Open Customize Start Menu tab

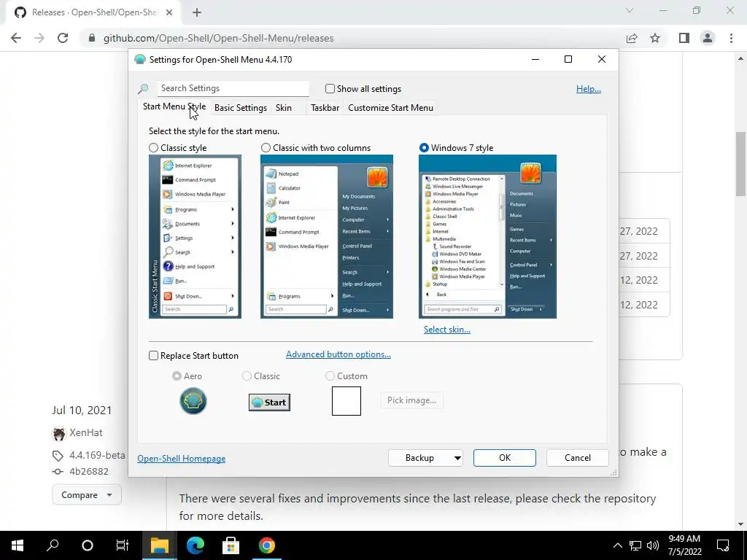391,108
